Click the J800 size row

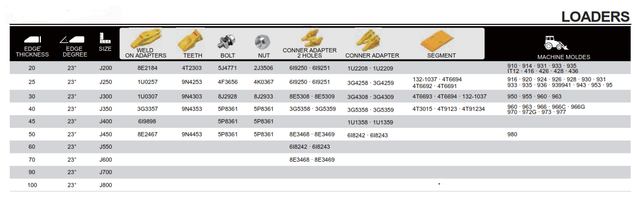(320, 185)
